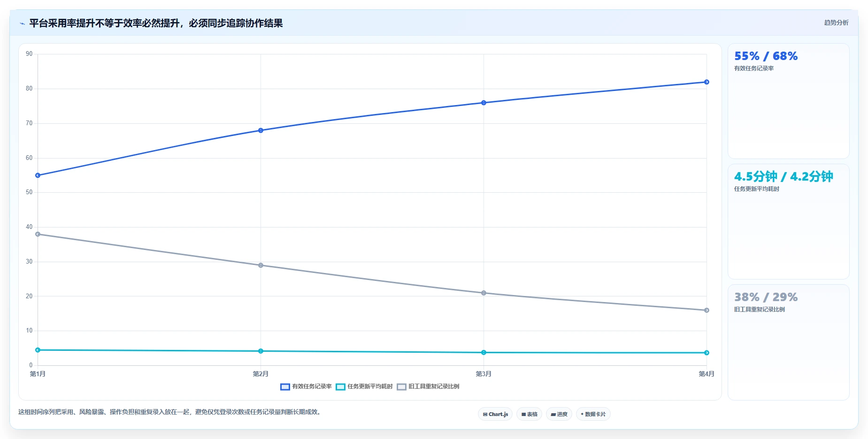
Task: Select the 数据卡片 chip
Action: pos(593,414)
